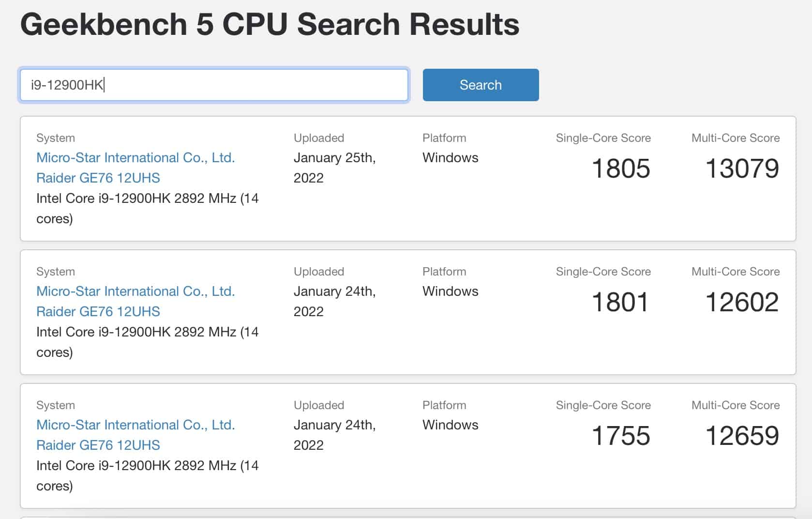Click the Geekbench 5 CPU Search Results heading
This screenshot has height=519, width=812.
tap(270, 24)
